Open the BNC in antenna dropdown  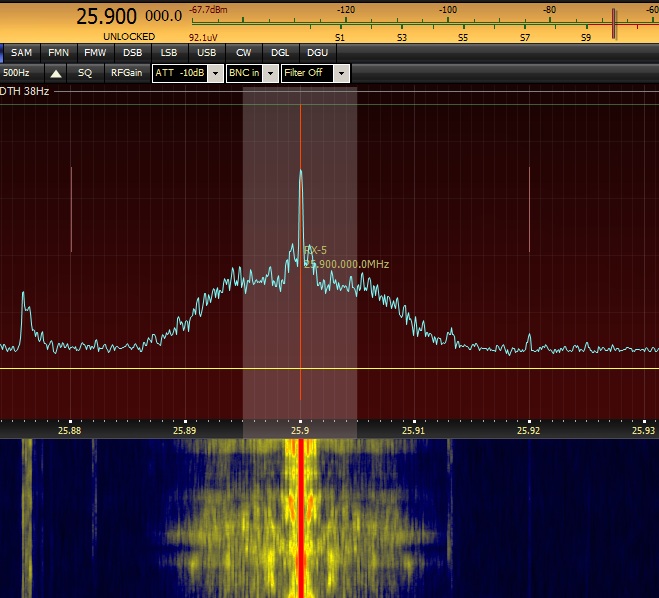click(271, 74)
